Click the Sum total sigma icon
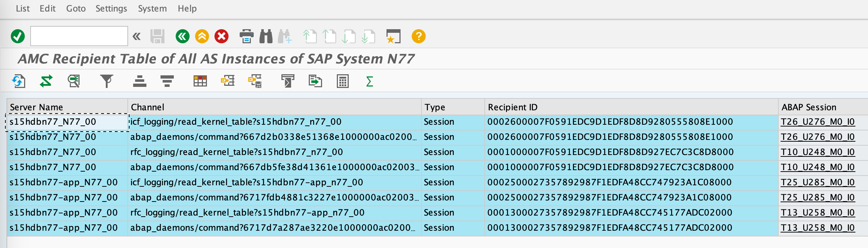Screen dimensions: 868x248 [369, 81]
